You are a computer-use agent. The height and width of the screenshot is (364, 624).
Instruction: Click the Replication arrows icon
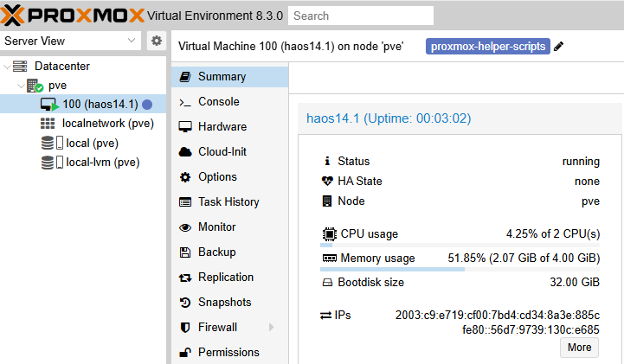tap(185, 278)
